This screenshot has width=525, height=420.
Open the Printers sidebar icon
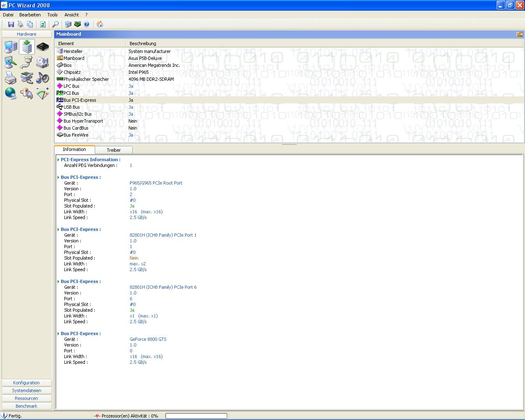click(11, 78)
